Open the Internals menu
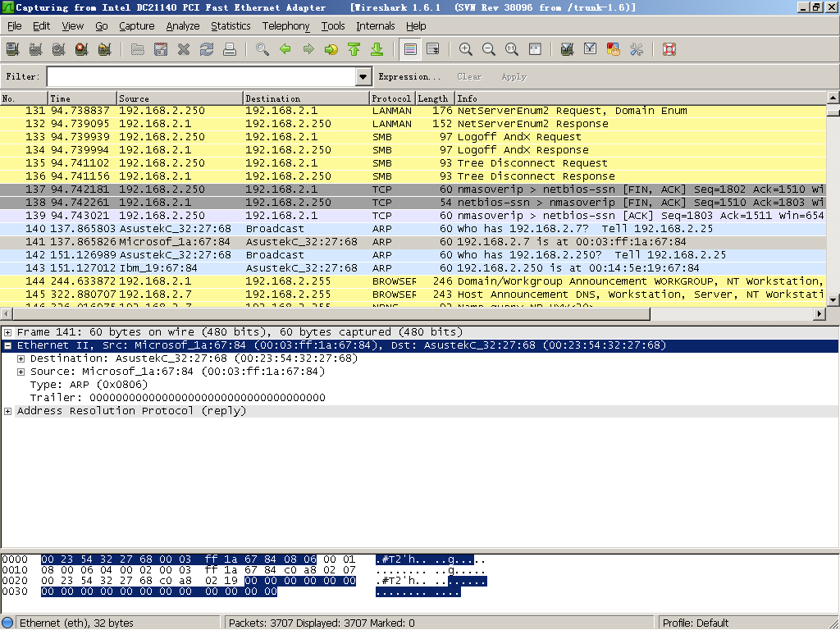Viewport: 840px width, 630px height. point(376,26)
